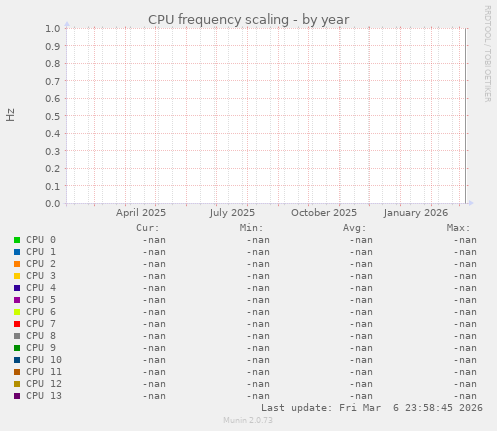Click the 'Avg:' column header

[355, 228]
